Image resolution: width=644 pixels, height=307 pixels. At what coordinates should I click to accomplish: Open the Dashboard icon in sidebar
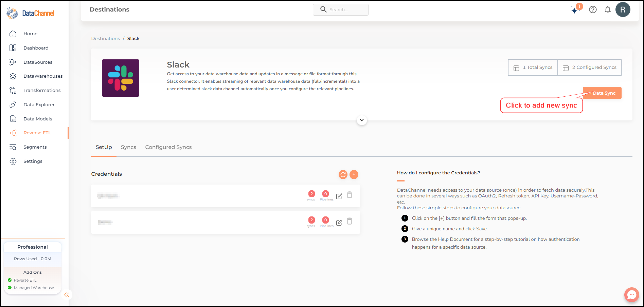click(x=13, y=48)
